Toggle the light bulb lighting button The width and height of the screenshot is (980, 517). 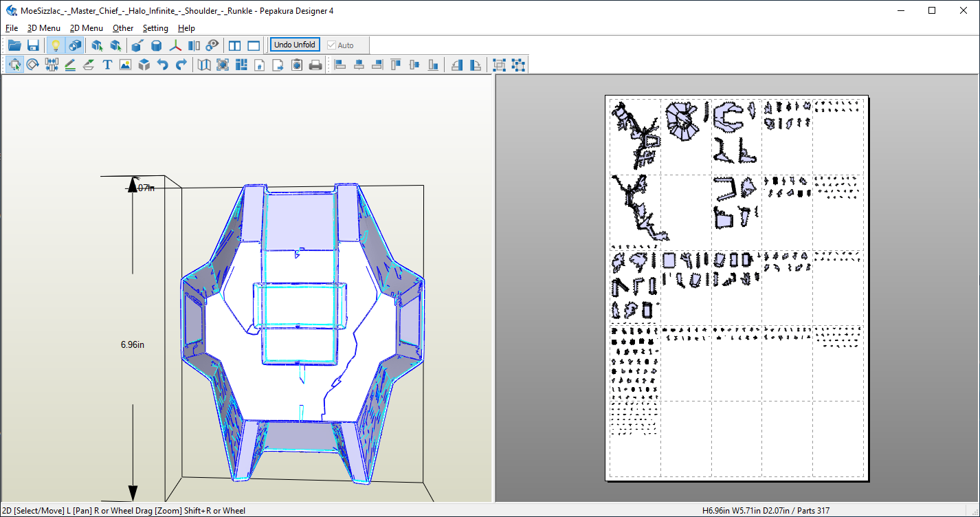[56, 45]
